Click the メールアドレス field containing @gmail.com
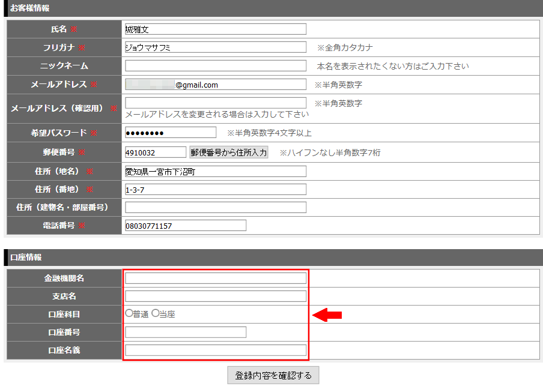 [216, 85]
